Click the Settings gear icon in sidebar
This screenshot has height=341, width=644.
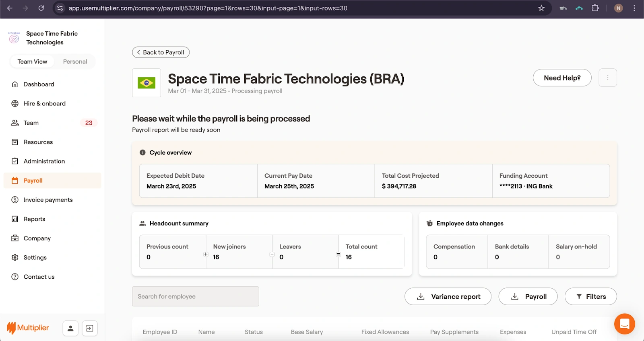tap(15, 257)
